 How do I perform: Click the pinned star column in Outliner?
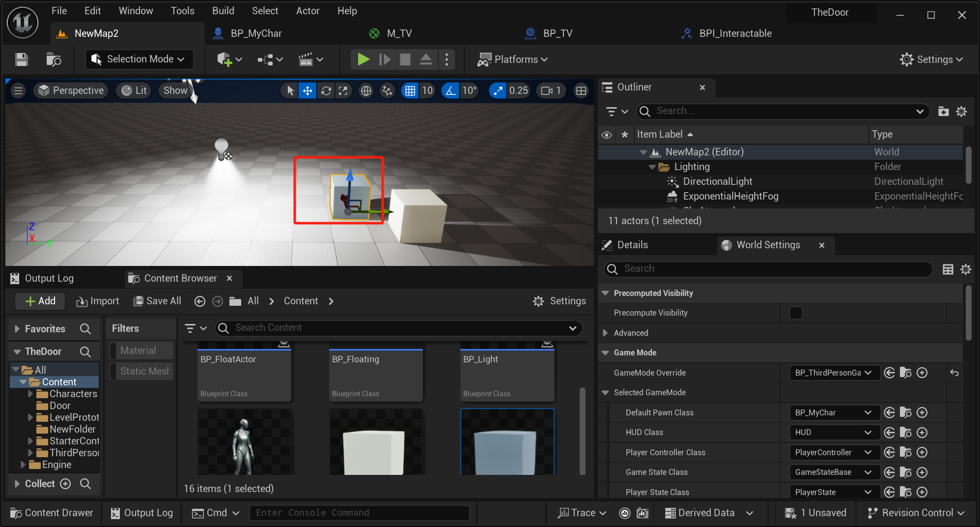(x=624, y=135)
